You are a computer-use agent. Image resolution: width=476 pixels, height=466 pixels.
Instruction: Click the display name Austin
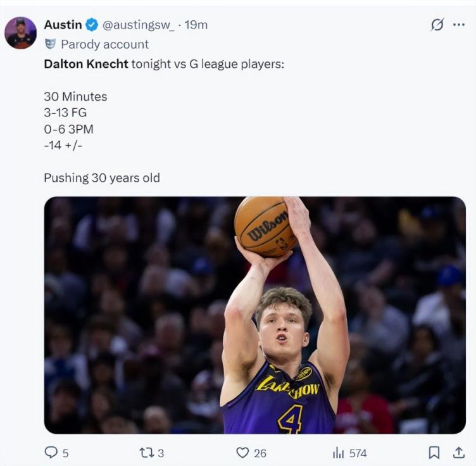(63, 25)
